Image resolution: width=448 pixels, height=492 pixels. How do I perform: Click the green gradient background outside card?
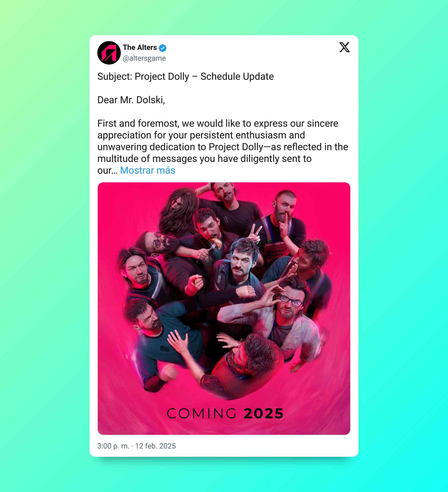(x=44, y=245)
